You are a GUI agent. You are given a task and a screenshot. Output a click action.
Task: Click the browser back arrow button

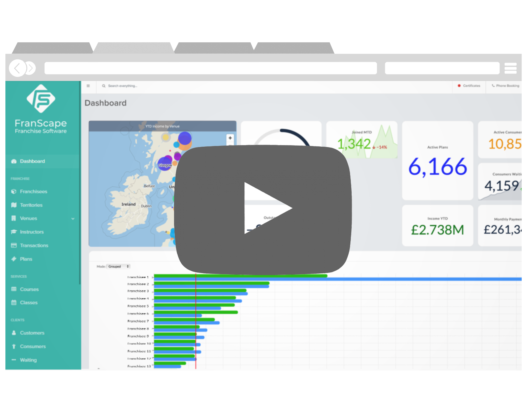[18, 68]
